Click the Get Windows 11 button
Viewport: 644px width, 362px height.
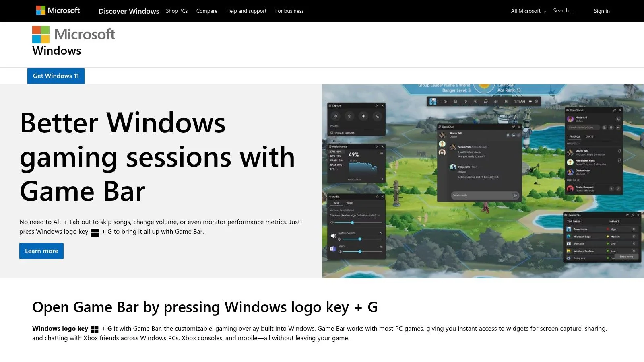click(x=56, y=76)
